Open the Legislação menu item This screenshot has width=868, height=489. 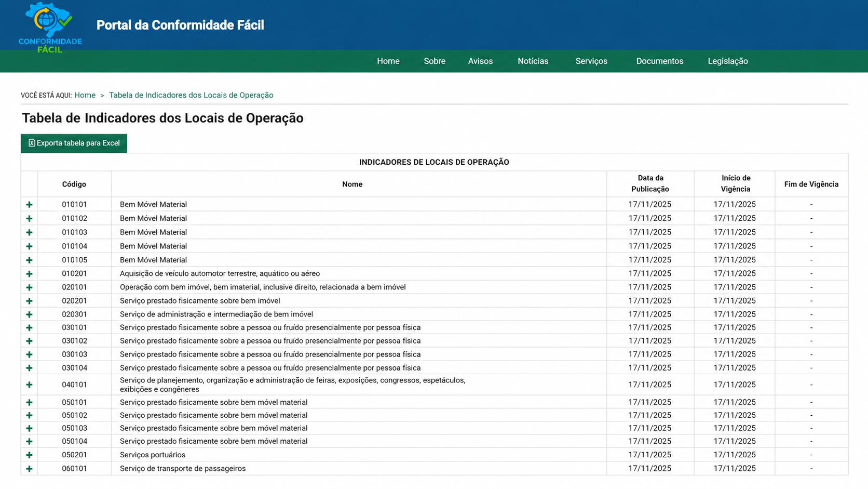[728, 61]
